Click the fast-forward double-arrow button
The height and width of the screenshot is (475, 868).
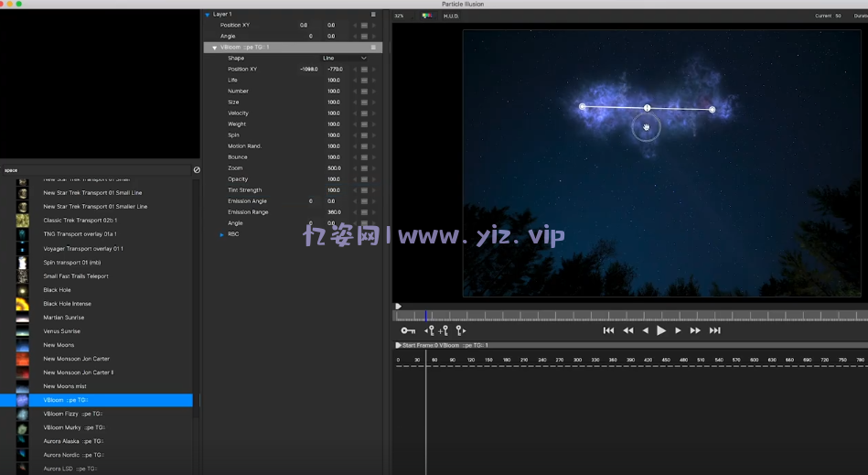695,330
